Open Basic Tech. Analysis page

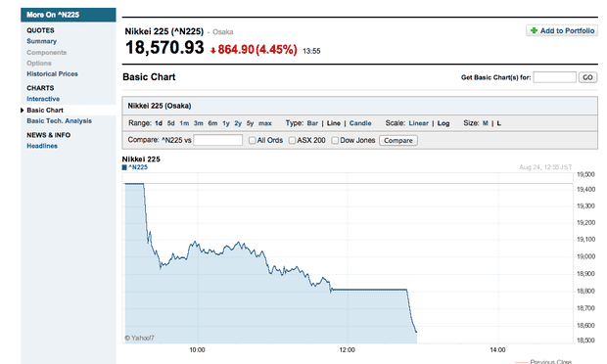pyautogui.click(x=59, y=121)
